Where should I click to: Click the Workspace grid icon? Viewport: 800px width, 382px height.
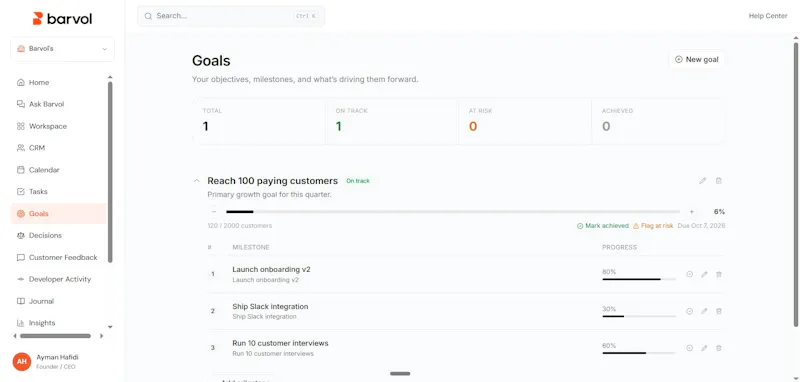tap(20, 126)
